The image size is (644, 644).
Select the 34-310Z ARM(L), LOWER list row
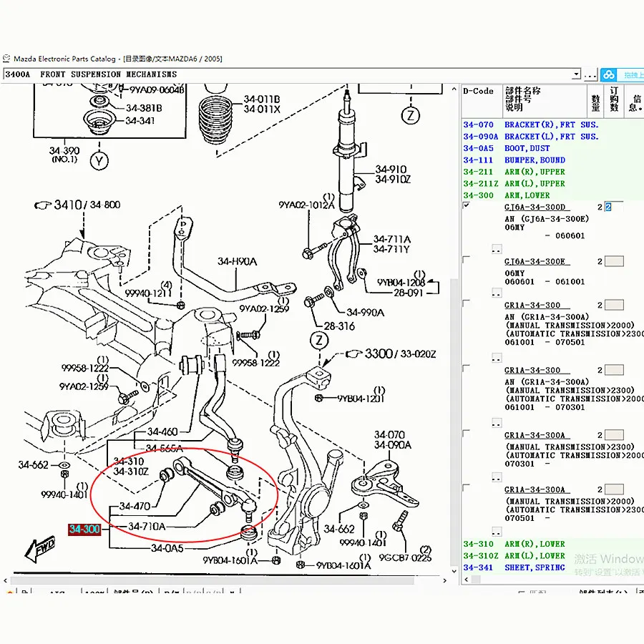coord(552,556)
